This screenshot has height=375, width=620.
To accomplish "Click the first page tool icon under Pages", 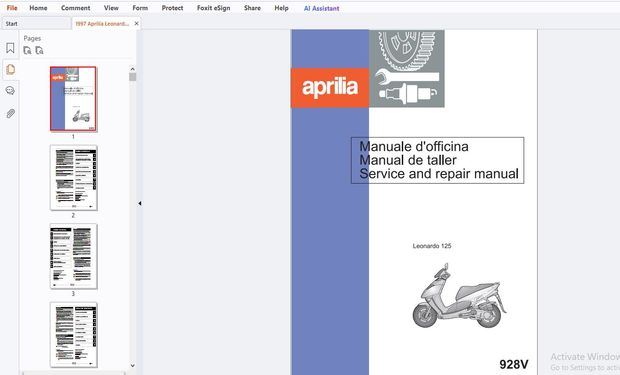I will (27, 50).
